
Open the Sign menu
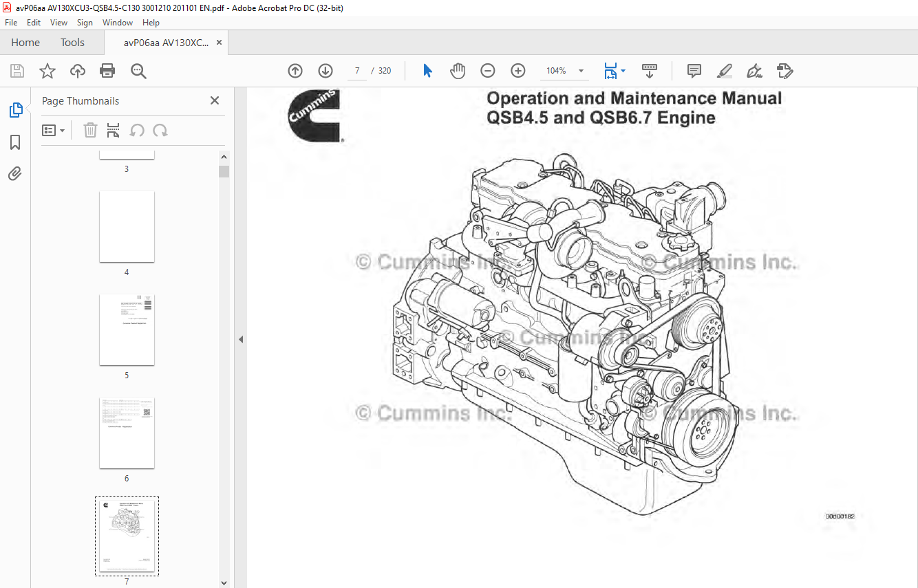coord(85,23)
